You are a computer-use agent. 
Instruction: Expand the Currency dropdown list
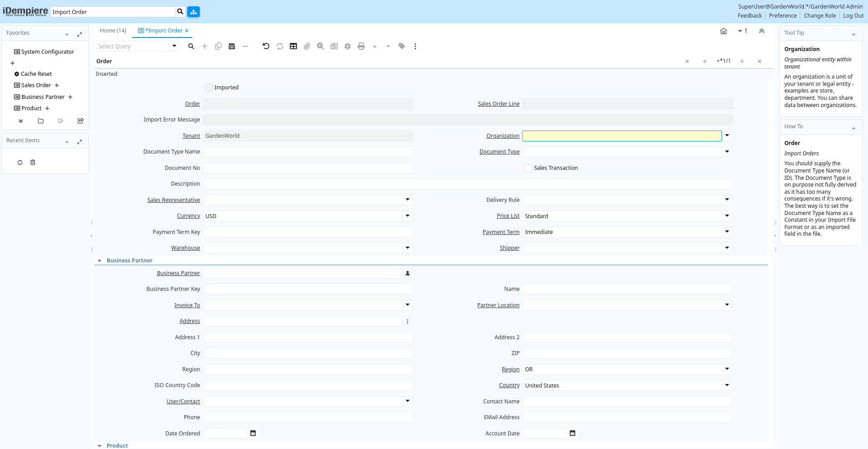point(407,216)
